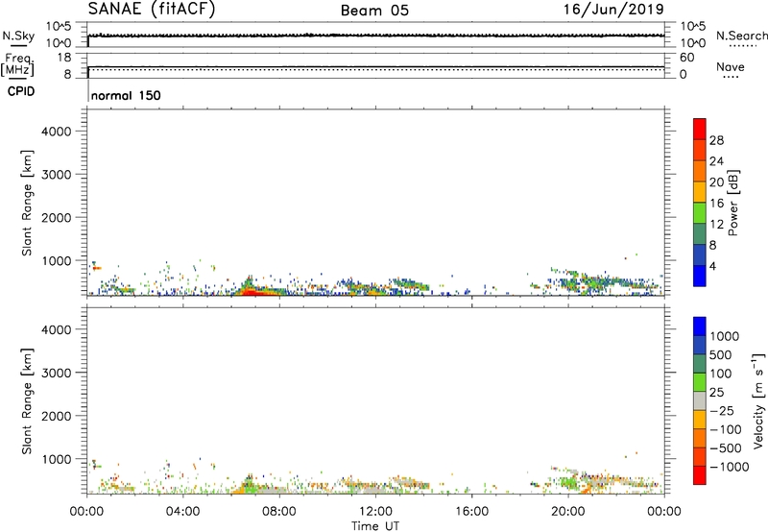Click the Time UT axis title
This screenshot has height=532, width=768.
(x=375, y=526)
